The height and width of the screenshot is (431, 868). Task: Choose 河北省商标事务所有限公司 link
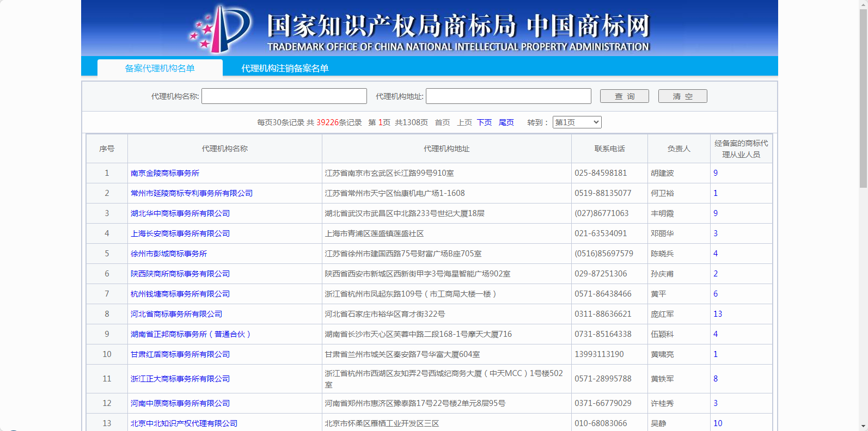[x=176, y=314]
